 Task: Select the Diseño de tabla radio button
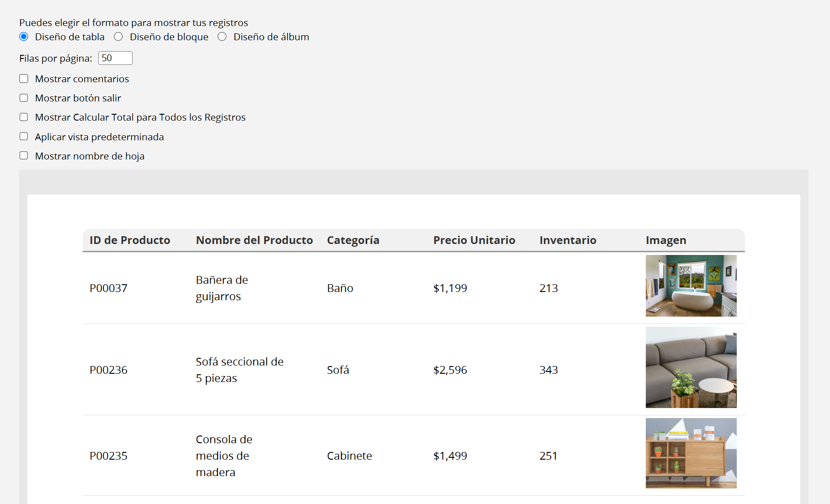pyautogui.click(x=24, y=37)
